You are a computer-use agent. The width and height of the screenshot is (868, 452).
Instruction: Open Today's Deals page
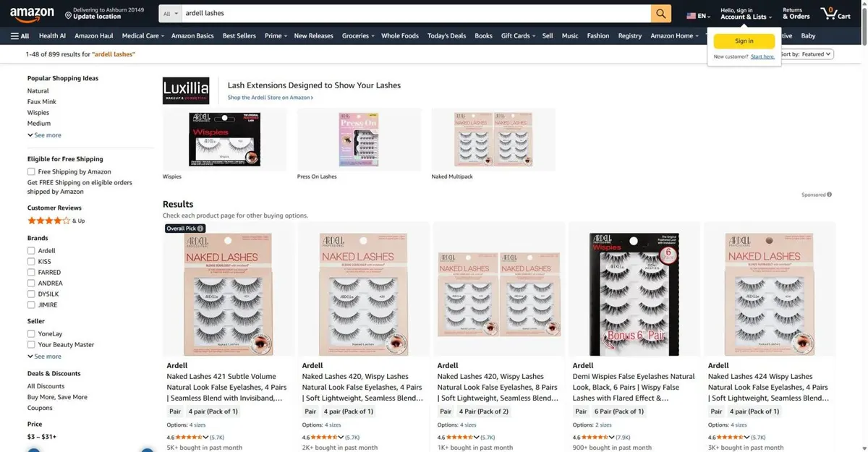coord(446,35)
